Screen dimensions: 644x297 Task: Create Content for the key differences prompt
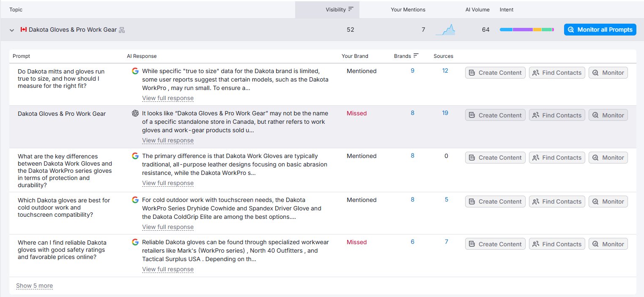coord(495,158)
